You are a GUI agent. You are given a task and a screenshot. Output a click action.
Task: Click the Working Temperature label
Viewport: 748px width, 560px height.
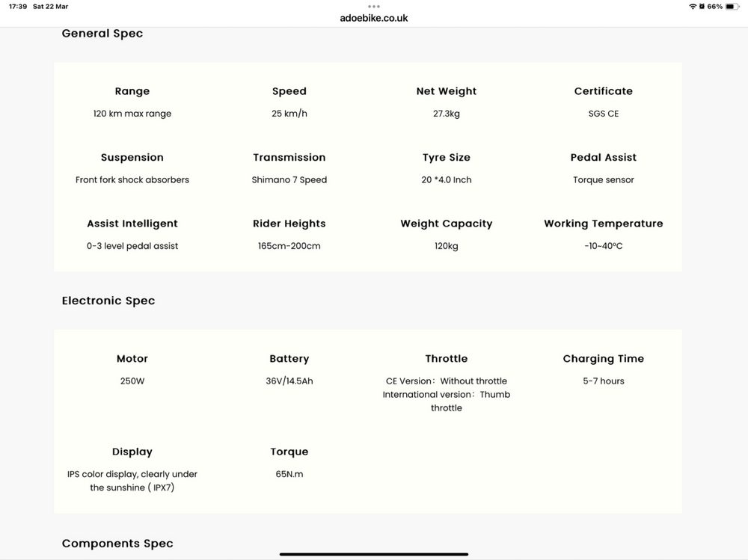pyautogui.click(x=604, y=224)
